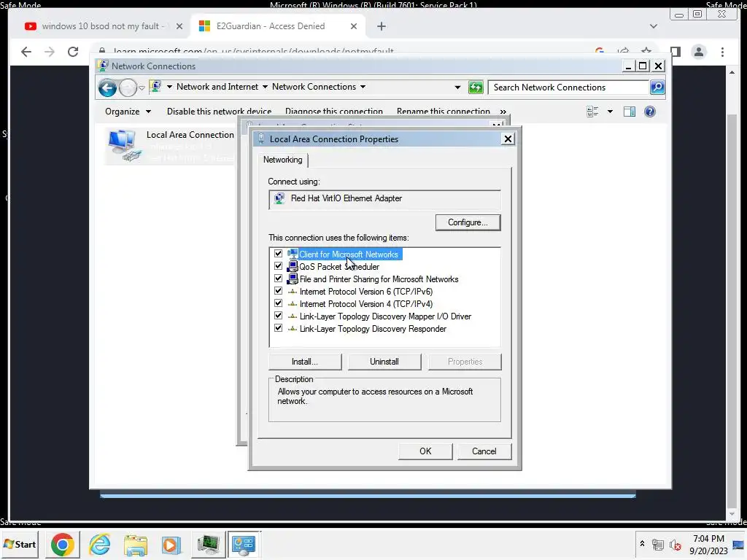
Task: Click the refresh icon beside the address bar
Action: (476, 87)
